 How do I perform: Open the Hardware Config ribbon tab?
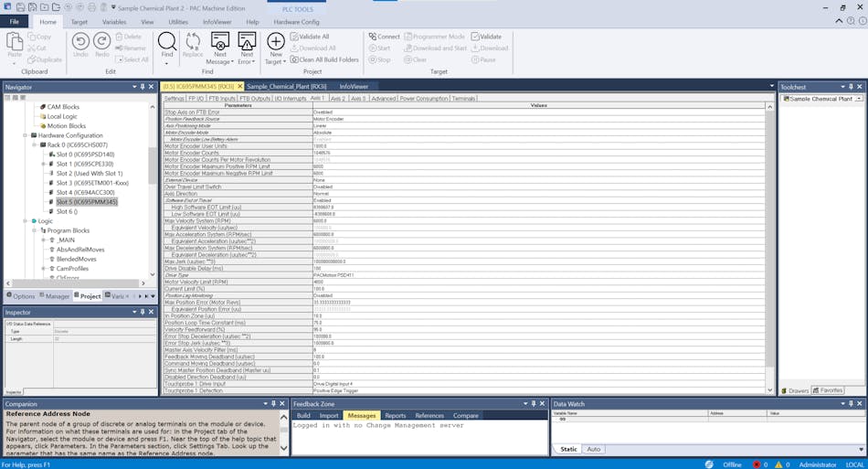pos(296,21)
